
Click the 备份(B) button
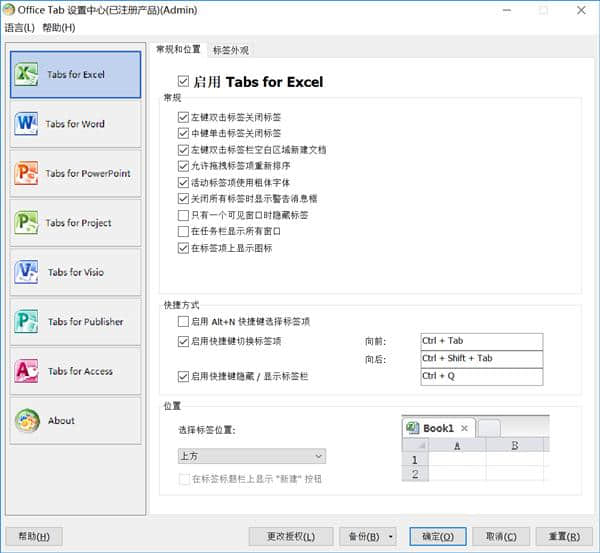(x=364, y=537)
